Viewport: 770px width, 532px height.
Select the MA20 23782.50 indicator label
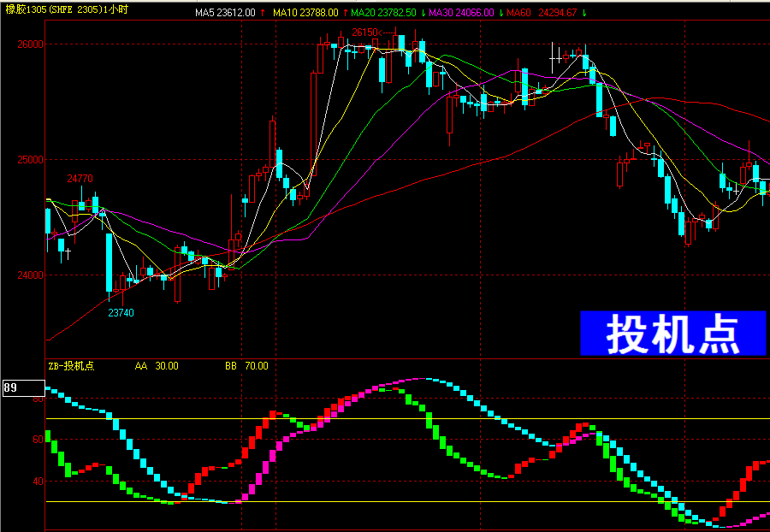[383, 13]
